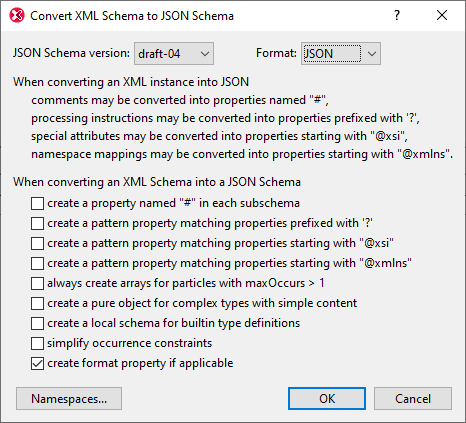Image resolution: width=466 pixels, height=423 pixels.
Task: Click the special attributes info line
Action: [x=219, y=136]
